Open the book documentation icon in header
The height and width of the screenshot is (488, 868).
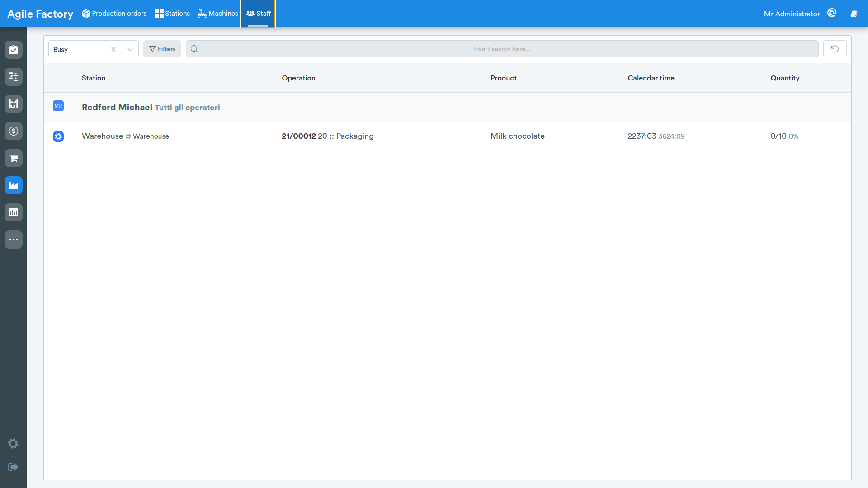coord(854,14)
